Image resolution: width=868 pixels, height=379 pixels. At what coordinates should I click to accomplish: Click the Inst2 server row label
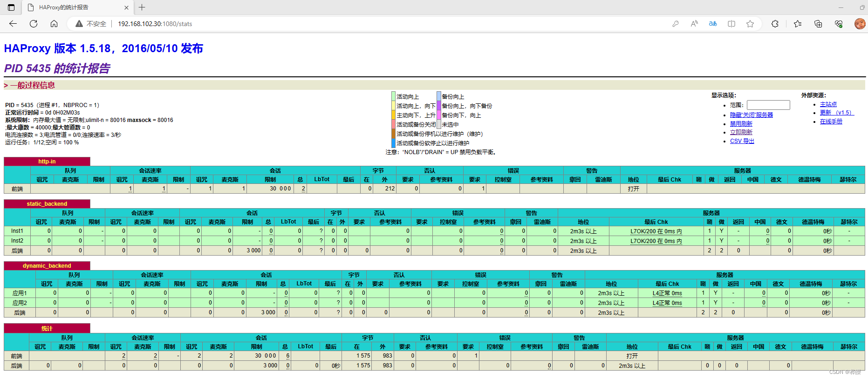[17, 241]
